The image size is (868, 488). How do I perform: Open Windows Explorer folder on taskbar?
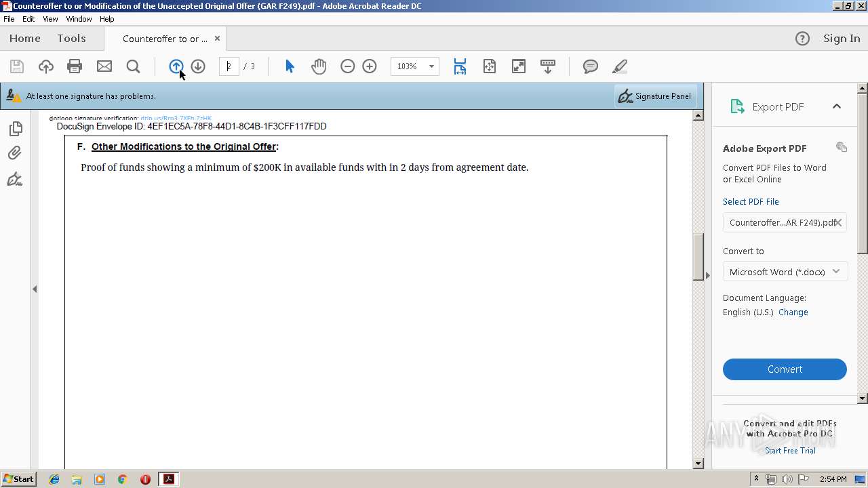point(77,479)
